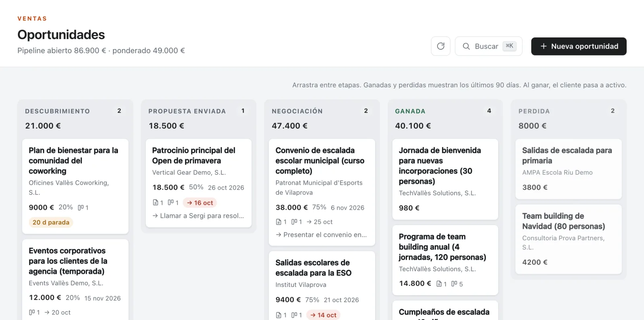Open Eventos corporativos para los clientes card

75,279
